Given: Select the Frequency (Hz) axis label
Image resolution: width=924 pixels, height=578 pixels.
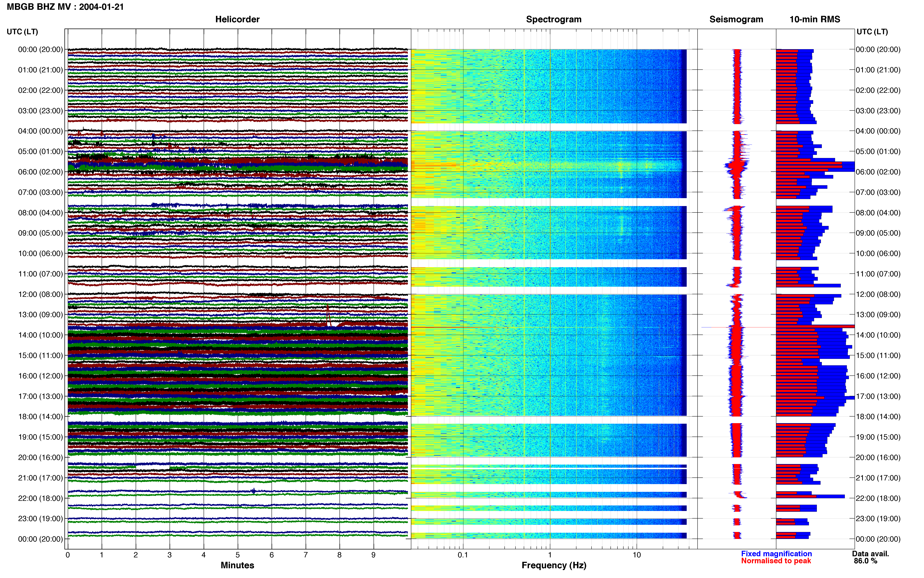Looking at the screenshot, I should click(x=554, y=565).
